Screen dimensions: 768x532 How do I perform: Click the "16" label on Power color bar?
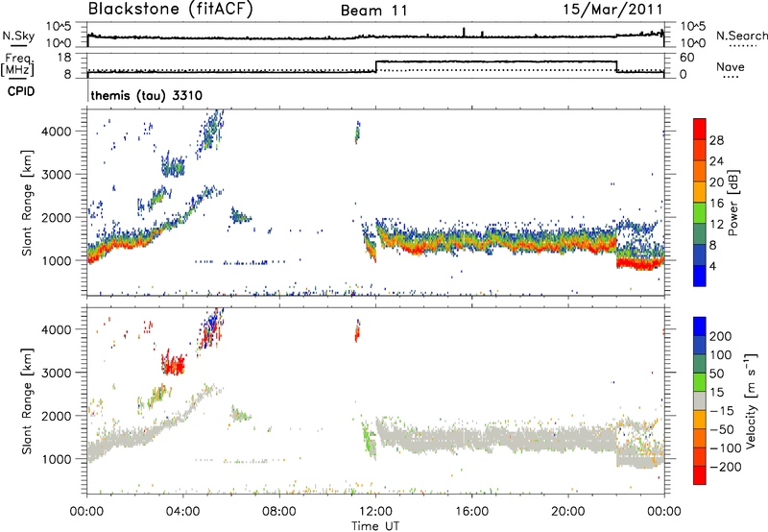pyautogui.click(x=716, y=204)
